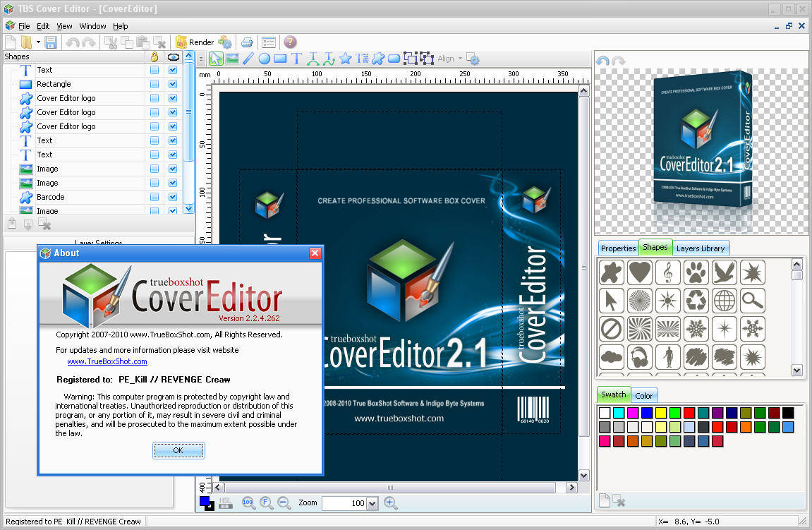Select the Rounded Rectangle tool
The height and width of the screenshot is (530, 812).
[x=394, y=59]
